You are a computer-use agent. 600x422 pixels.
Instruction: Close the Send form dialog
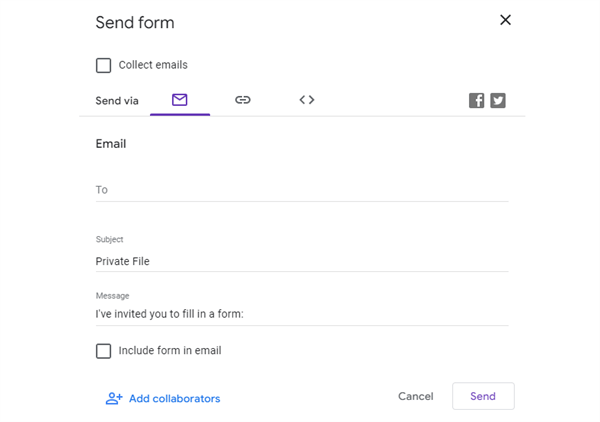[505, 20]
